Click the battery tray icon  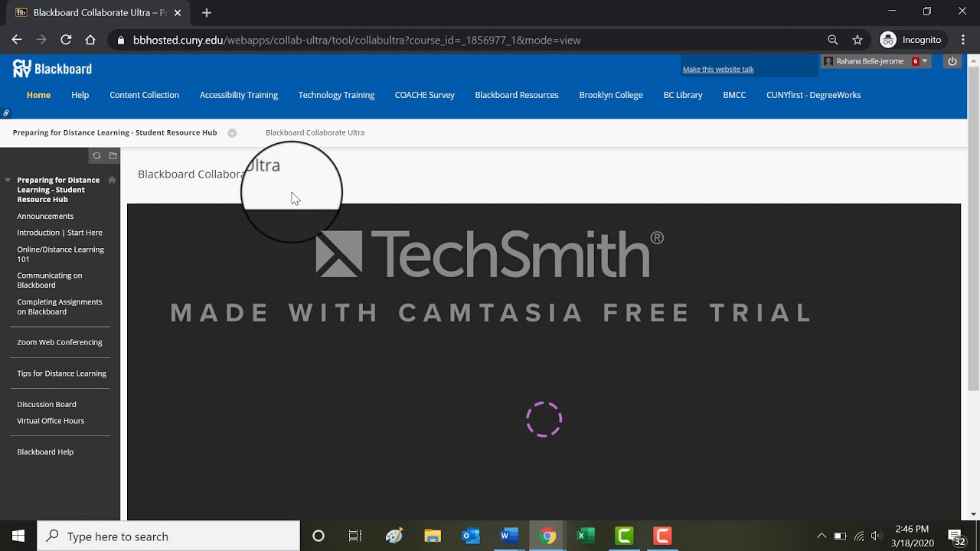click(x=840, y=536)
